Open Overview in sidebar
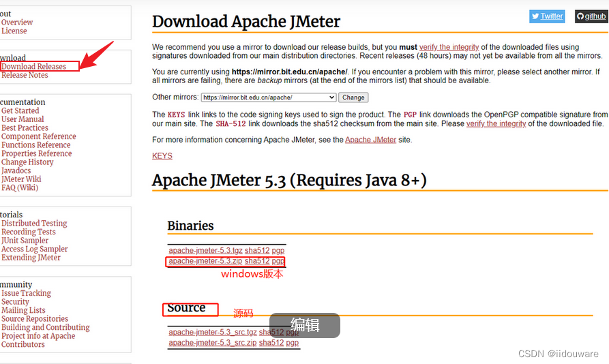The image size is (609, 364). point(17,22)
